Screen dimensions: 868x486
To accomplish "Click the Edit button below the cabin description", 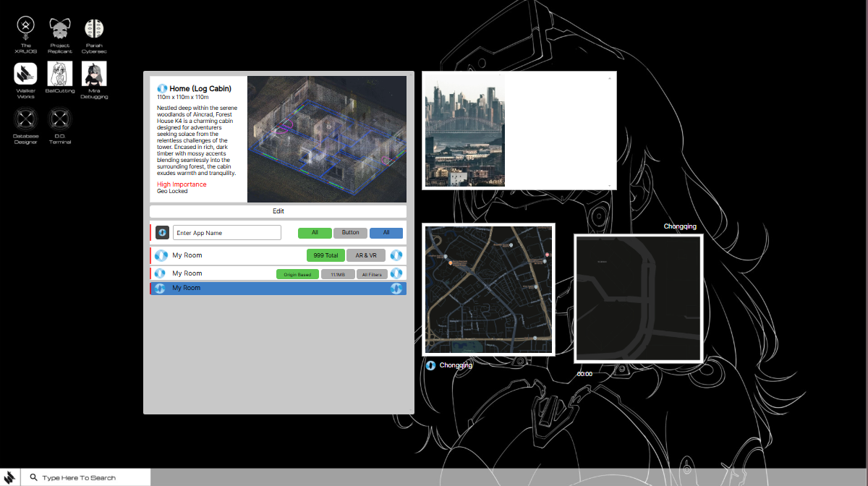I will point(278,211).
